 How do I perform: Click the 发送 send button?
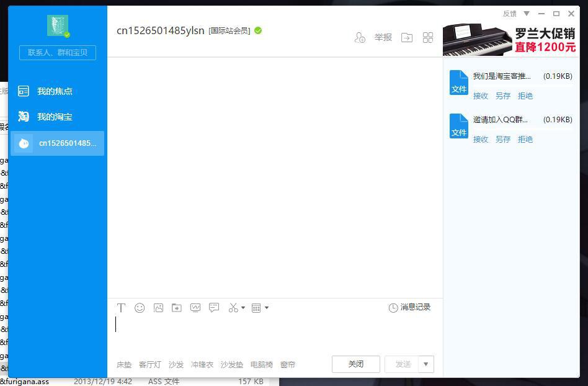coord(402,364)
